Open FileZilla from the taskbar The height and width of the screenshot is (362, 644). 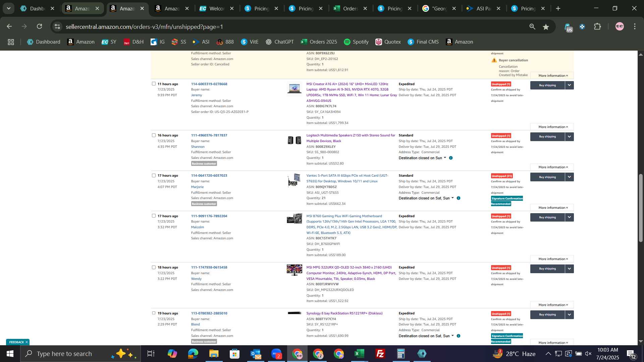tap(380, 354)
